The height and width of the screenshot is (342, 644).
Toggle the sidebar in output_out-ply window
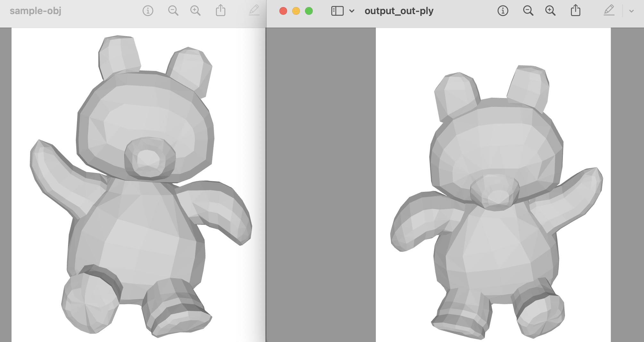click(337, 11)
